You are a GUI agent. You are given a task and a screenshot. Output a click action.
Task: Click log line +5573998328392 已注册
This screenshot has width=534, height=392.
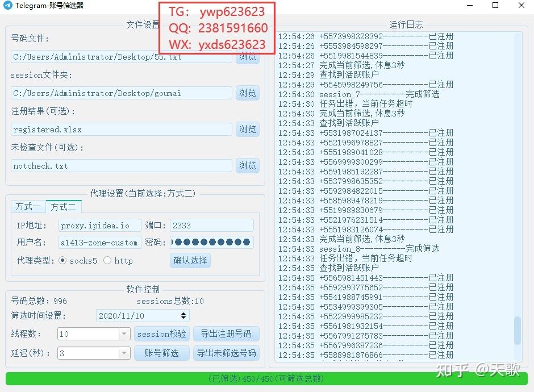366,36
